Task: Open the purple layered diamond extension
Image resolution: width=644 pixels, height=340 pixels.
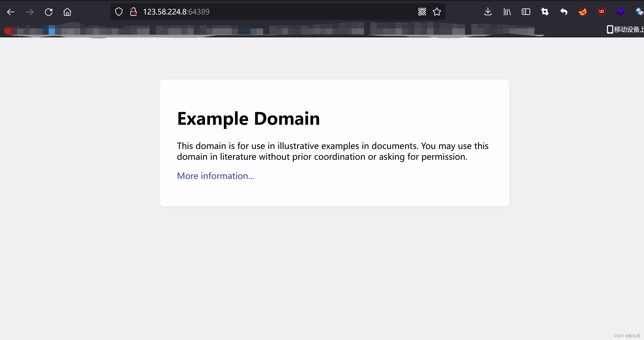Action: click(621, 12)
